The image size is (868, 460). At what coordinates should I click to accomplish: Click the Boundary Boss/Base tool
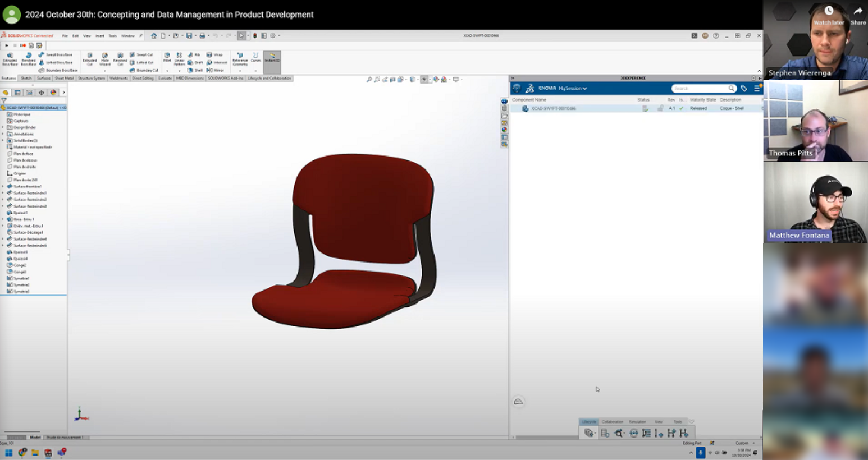[58, 70]
